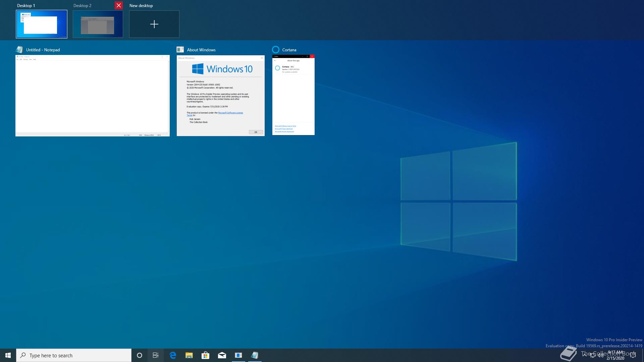Open File Explorer from the taskbar
The height and width of the screenshot is (362, 644).
tap(189, 355)
